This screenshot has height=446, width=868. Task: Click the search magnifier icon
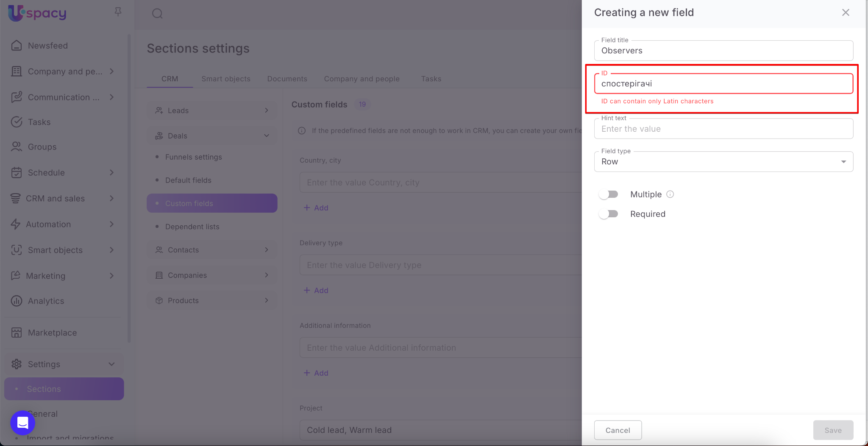[x=157, y=14]
